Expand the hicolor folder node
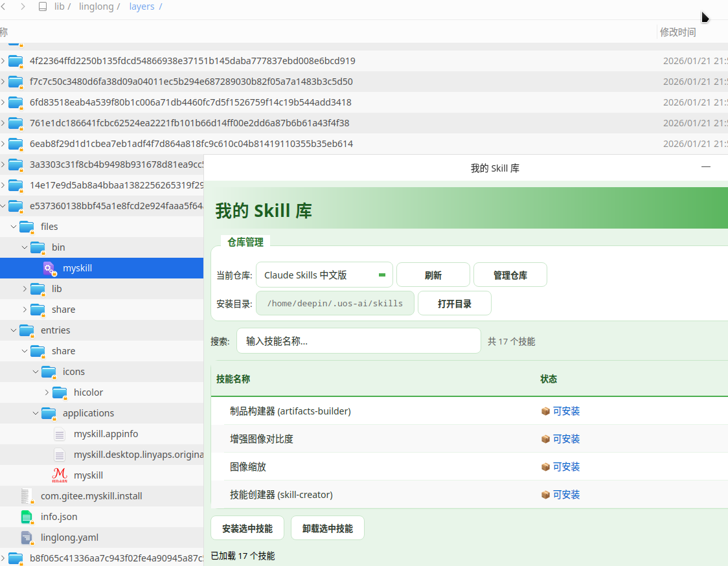728x566 pixels. click(x=47, y=392)
